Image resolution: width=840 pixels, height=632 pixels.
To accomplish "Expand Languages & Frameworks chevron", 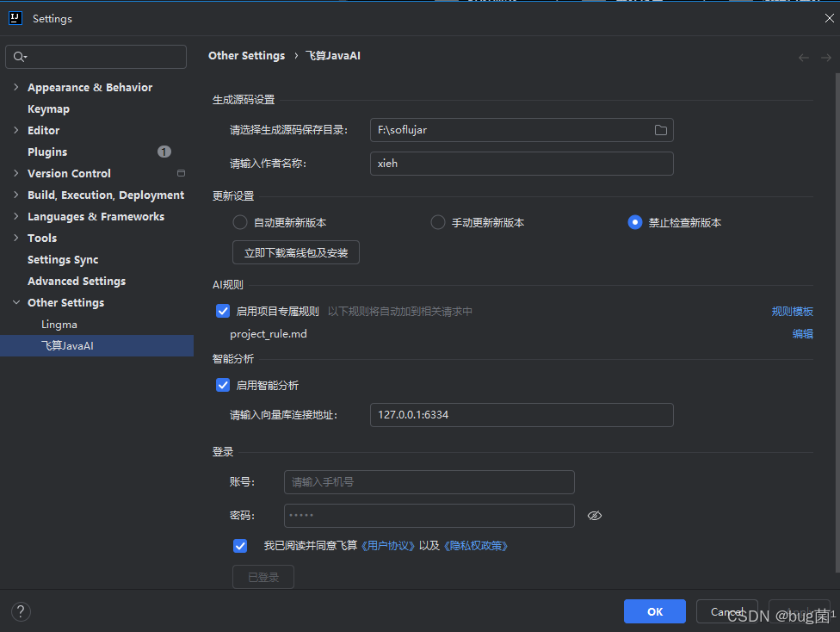I will click(x=16, y=216).
